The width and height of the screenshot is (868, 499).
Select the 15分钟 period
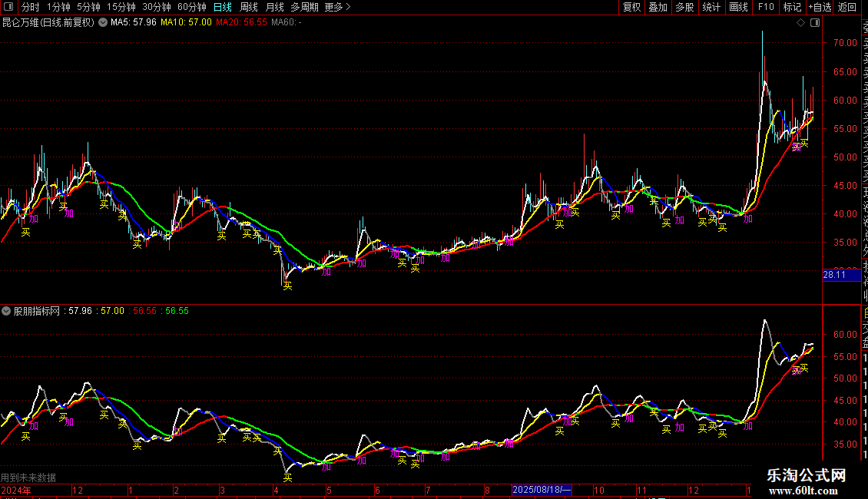121,7
